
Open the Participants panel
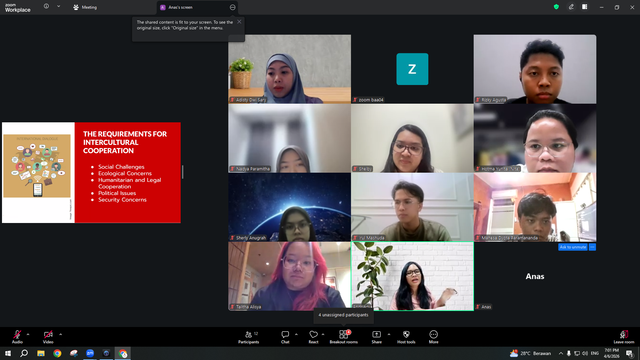(x=249, y=337)
